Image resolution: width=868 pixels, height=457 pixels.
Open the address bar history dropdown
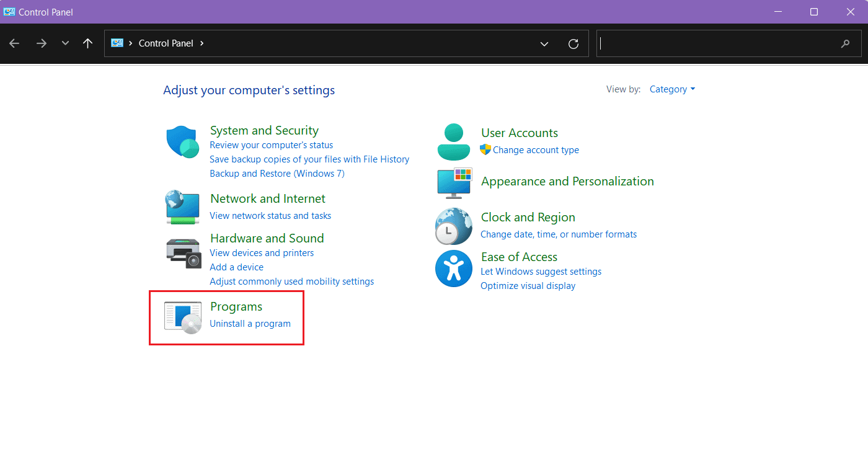coord(544,43)
